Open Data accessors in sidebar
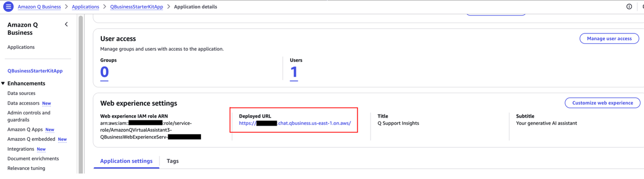The height and width of the screenshot is (179, 644). 23,103
